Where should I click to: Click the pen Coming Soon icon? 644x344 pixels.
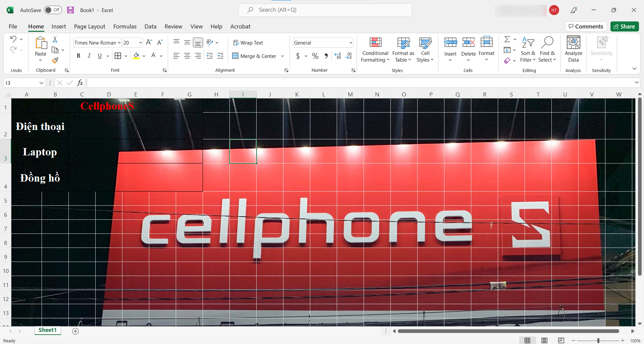[574, 10]
